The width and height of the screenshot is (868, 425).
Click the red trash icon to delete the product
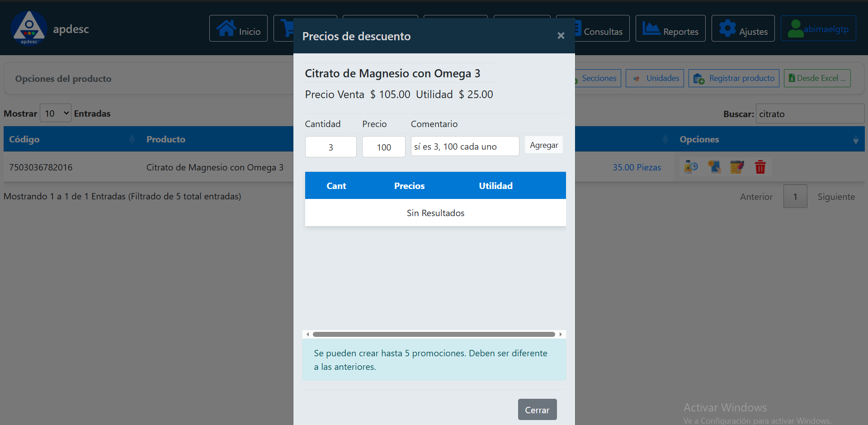pyautogui.click(x=760, y=167)
